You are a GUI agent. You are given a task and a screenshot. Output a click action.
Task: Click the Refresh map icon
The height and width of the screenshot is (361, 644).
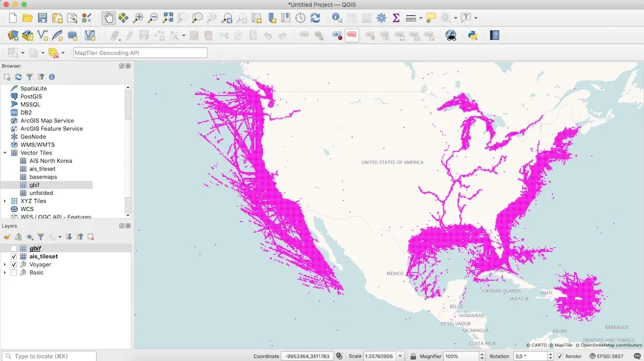tap(316, 18)
